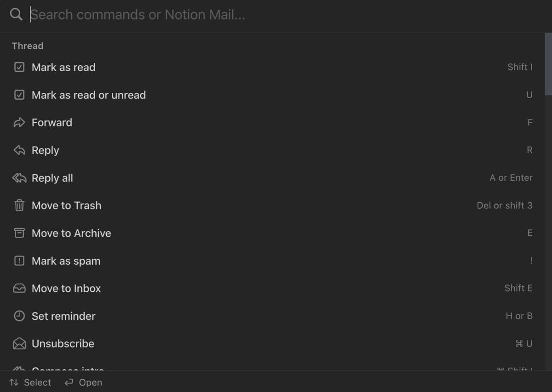Click the spam exclamation icon
Viewport: 552px width, 392px height.
[x=19, y=261]
